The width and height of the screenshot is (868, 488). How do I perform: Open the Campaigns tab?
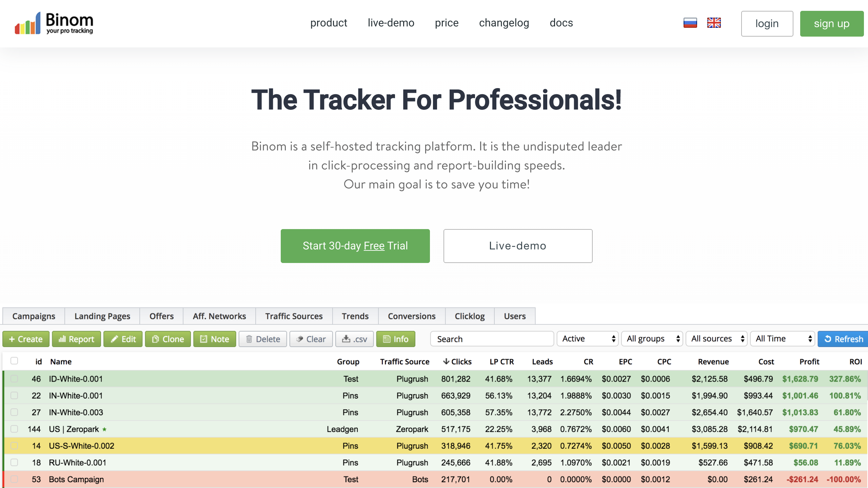point(34,316)
